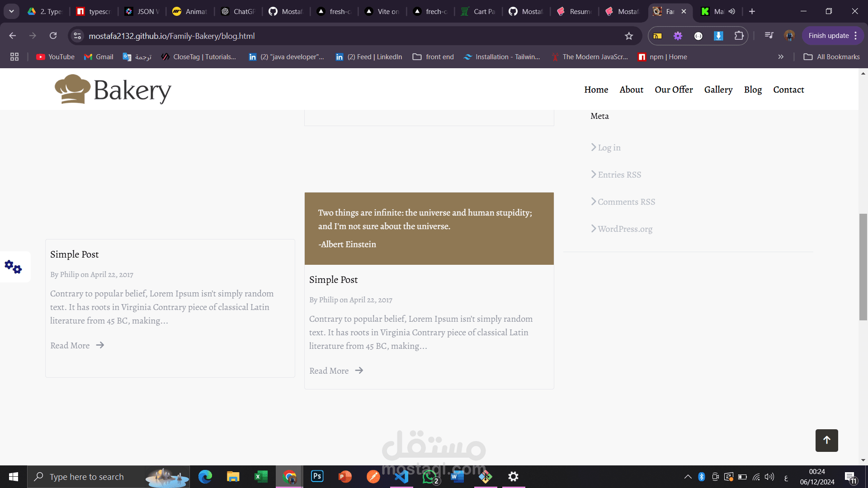
Task: Bookmark this page with the star icon
Action: point(629,36)
